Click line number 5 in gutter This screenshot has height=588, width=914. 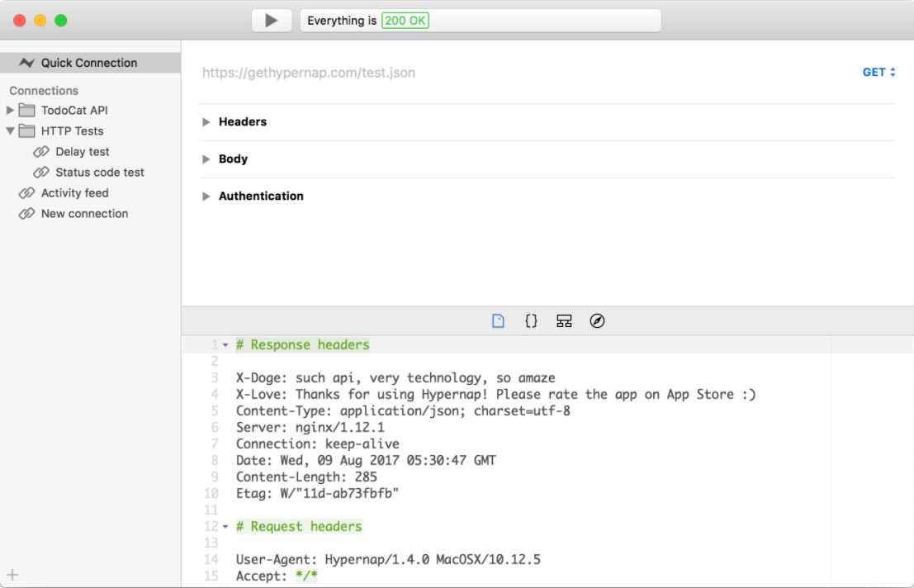215,411
